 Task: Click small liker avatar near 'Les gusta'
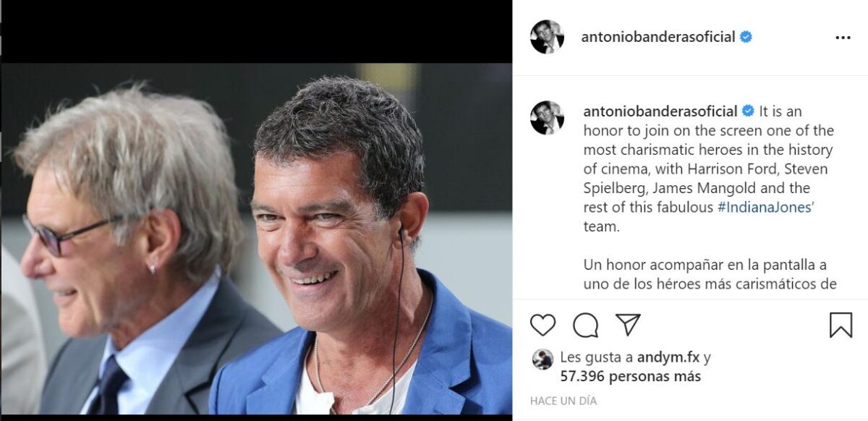(542, 359)
